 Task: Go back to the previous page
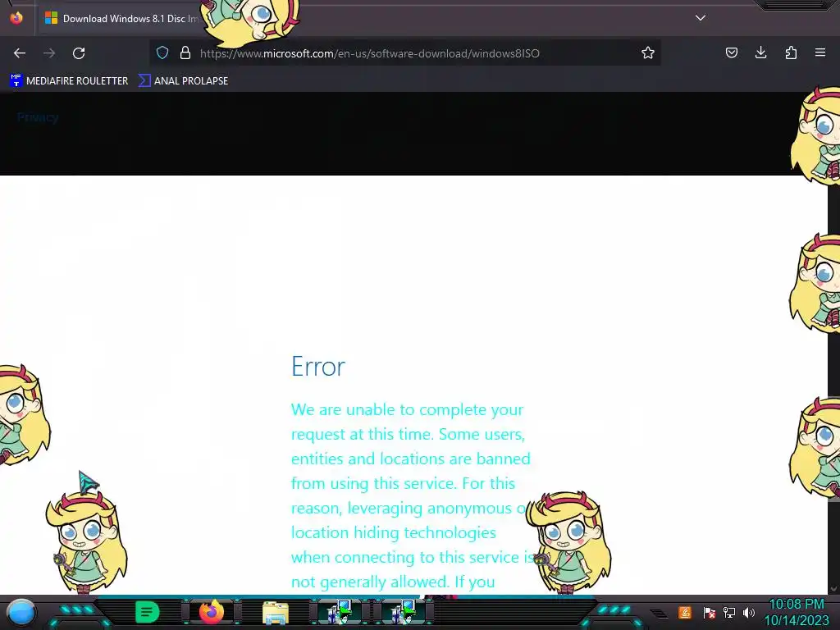pyautogui.click(x=20, y=53)
